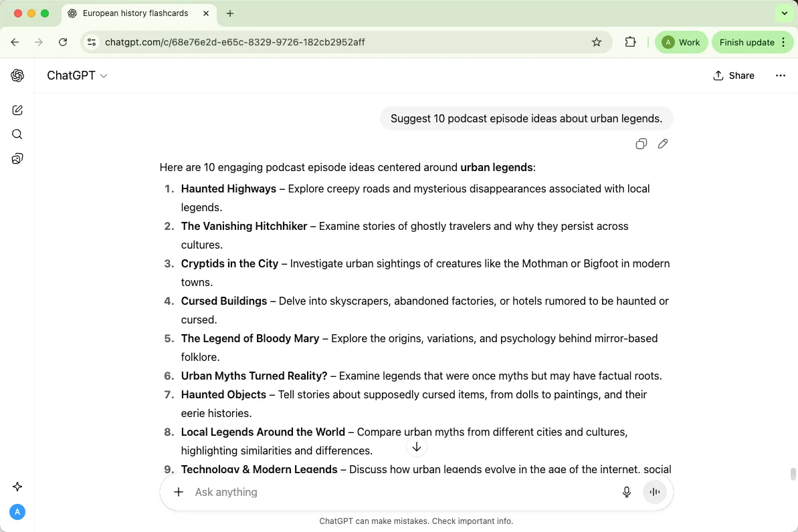Open search chats magnifier icon
Viewport: 798px width, 532px height.
(17, 134)
